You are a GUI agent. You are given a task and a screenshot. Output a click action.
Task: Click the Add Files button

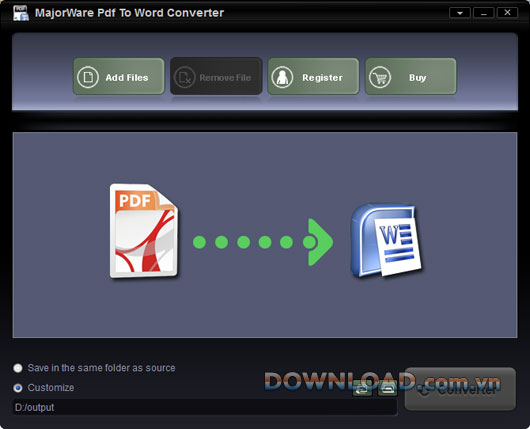[119, 76]
